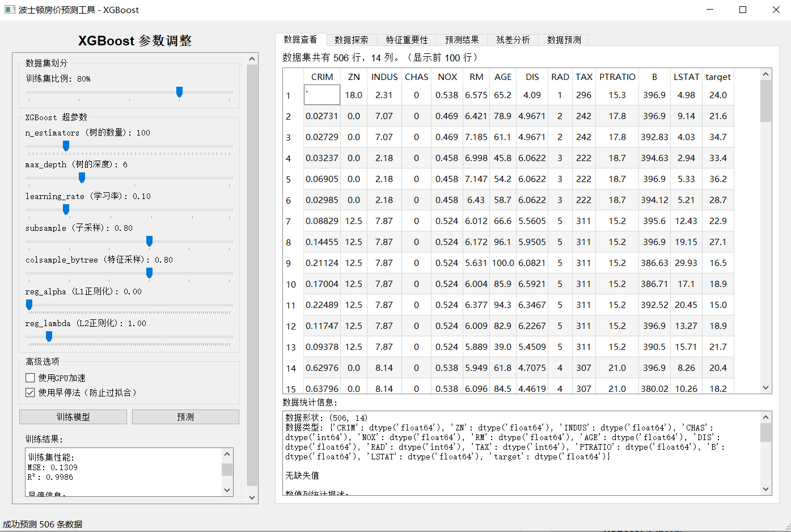
Task: Select the AGE column header
Action: [x=502, y=77]
